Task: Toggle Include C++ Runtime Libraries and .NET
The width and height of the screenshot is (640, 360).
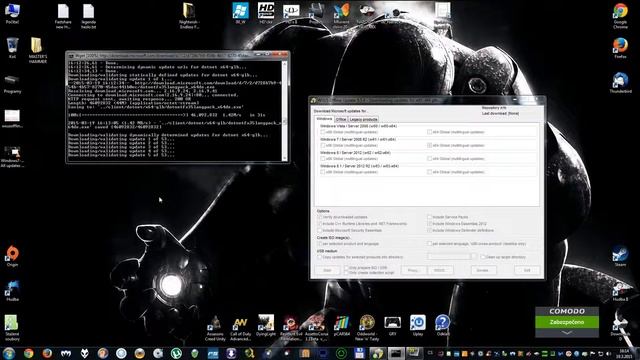Action: coord(320,224)
